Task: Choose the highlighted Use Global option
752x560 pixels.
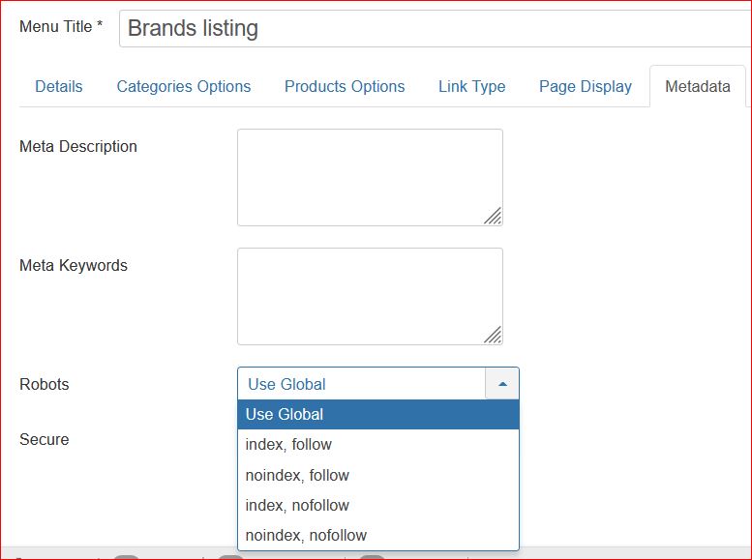Action: pyautogui.click(x=378, y=414)
